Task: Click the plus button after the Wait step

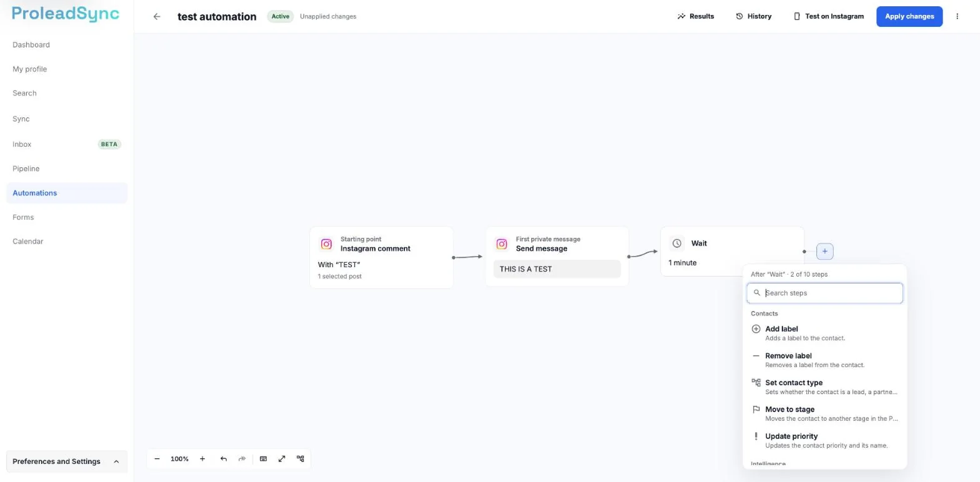Action: (824, 252)
